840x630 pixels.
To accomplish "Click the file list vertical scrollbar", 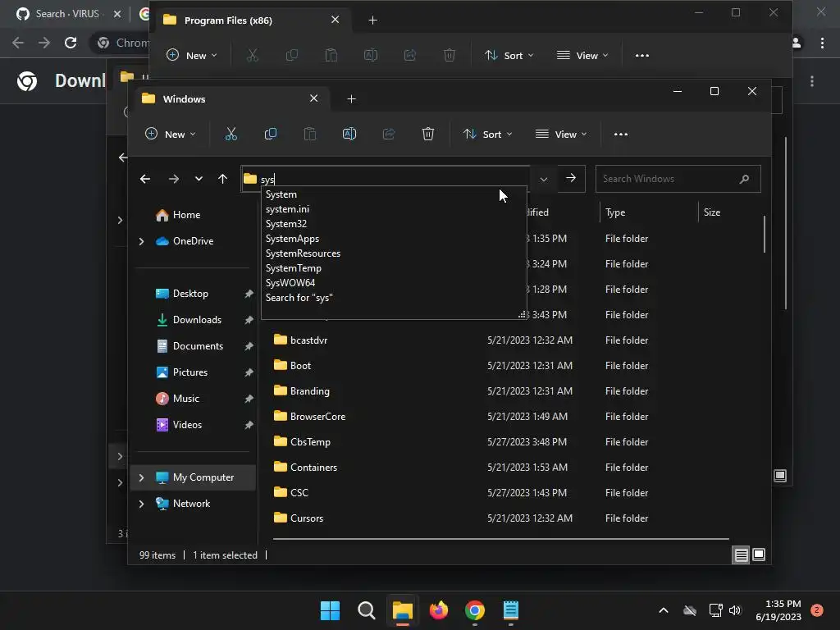I will coord(765,234).
